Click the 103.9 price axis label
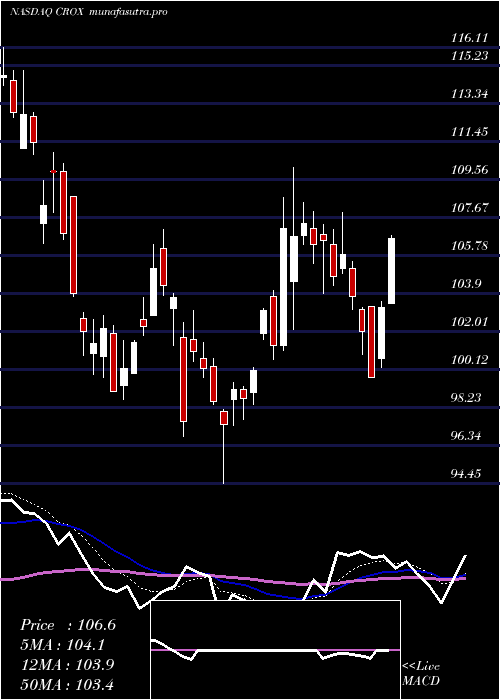This screenshot has height=700, width=500. click(467, 284)
